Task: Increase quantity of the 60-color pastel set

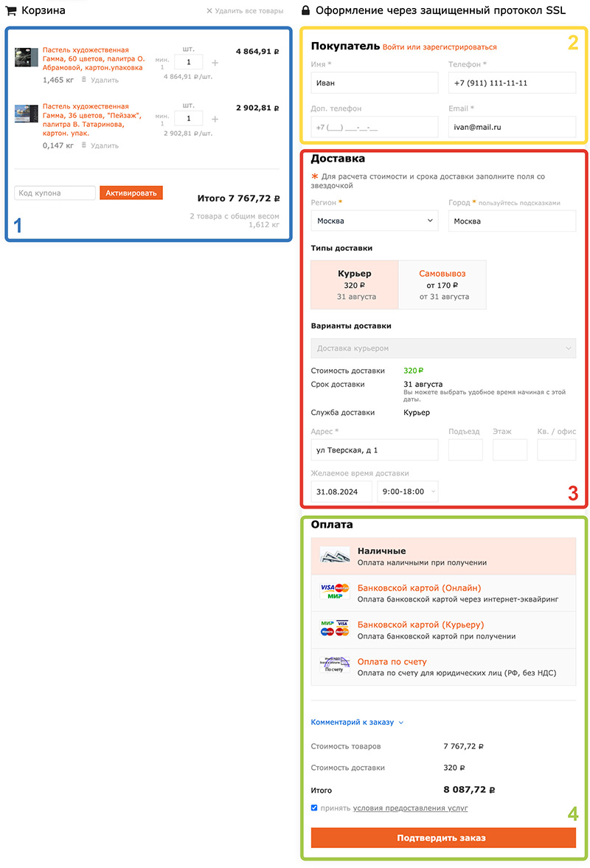Action: tap(215, 63)
